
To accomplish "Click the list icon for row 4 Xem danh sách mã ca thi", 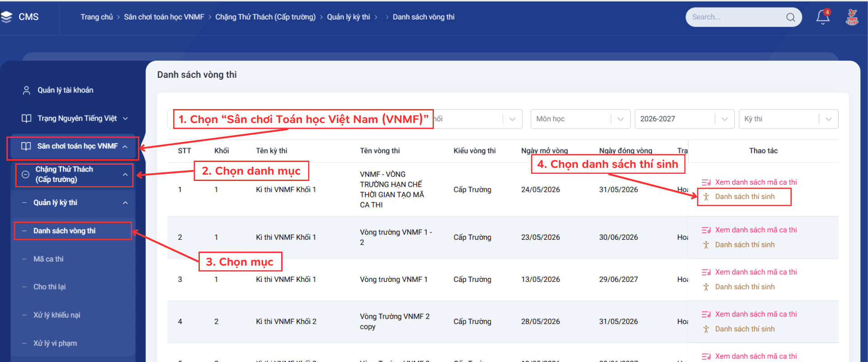I will 706,314.
